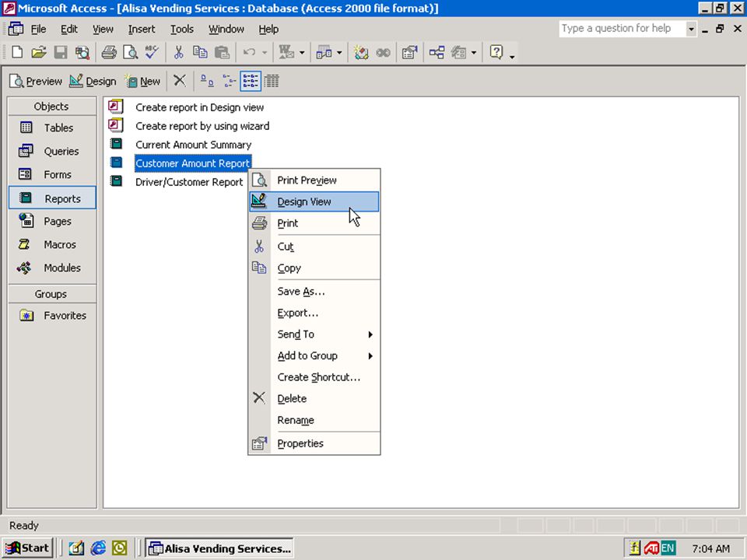Open the File menu
The width and height of the screenshot is (747, 560).
pos(38,29)
